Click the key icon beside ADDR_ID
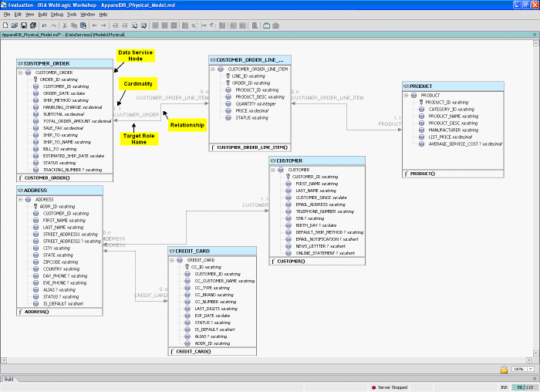 coord(35,206)
